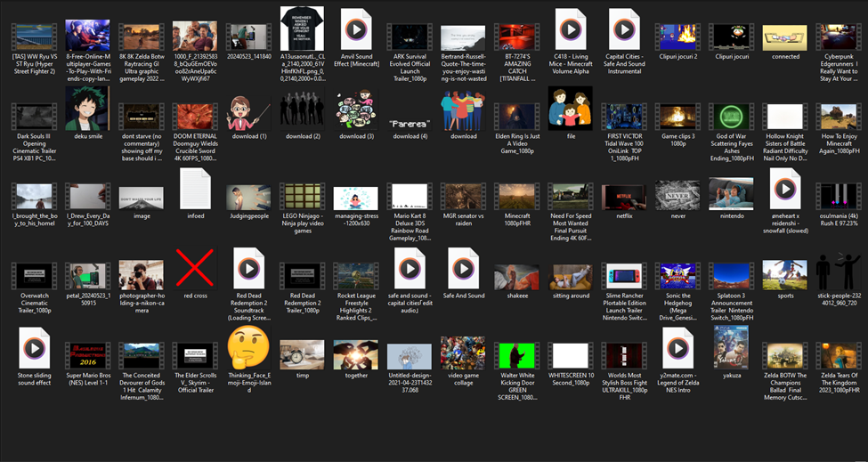Select the red cross image file
868x462 pixels.
(x=195, y=268)
